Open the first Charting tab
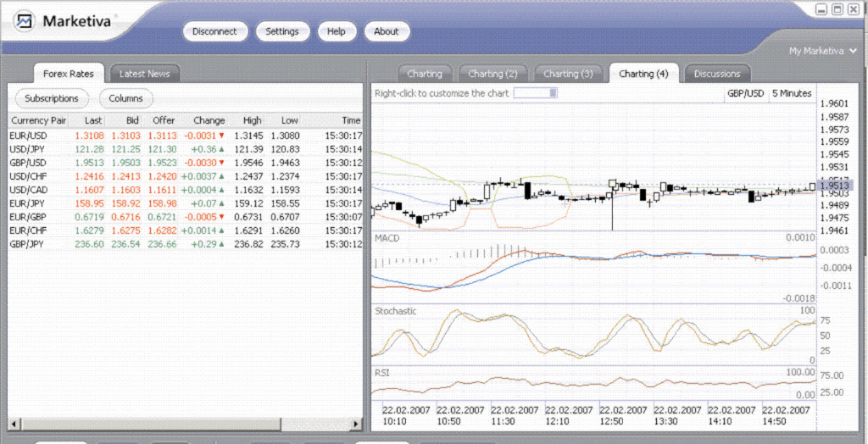This screenshot has height=444, width=868. [x=425, y=74]
